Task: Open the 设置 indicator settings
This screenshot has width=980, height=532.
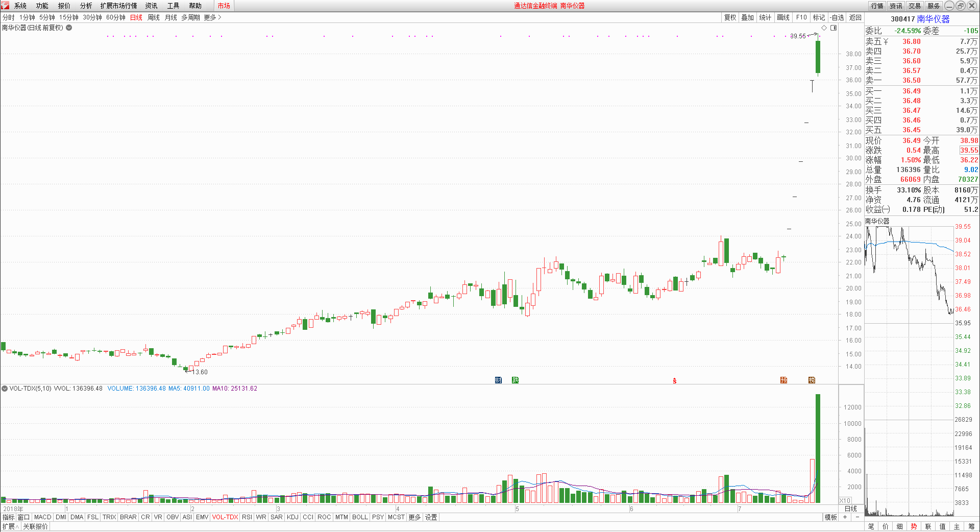Action: click(431, 517)
